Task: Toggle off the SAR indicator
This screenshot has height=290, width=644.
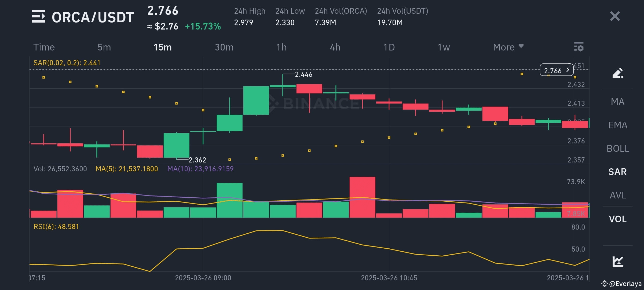Action: point(617,172)
